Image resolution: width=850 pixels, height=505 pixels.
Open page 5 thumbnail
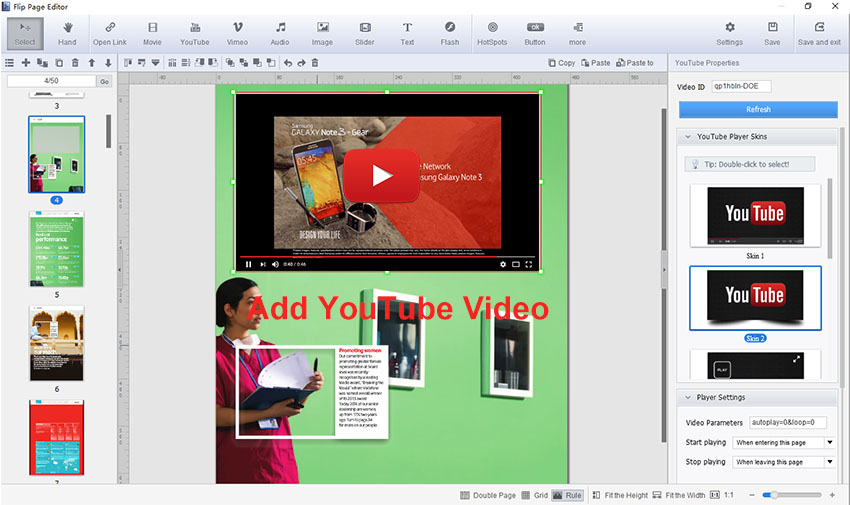(56, 249)
